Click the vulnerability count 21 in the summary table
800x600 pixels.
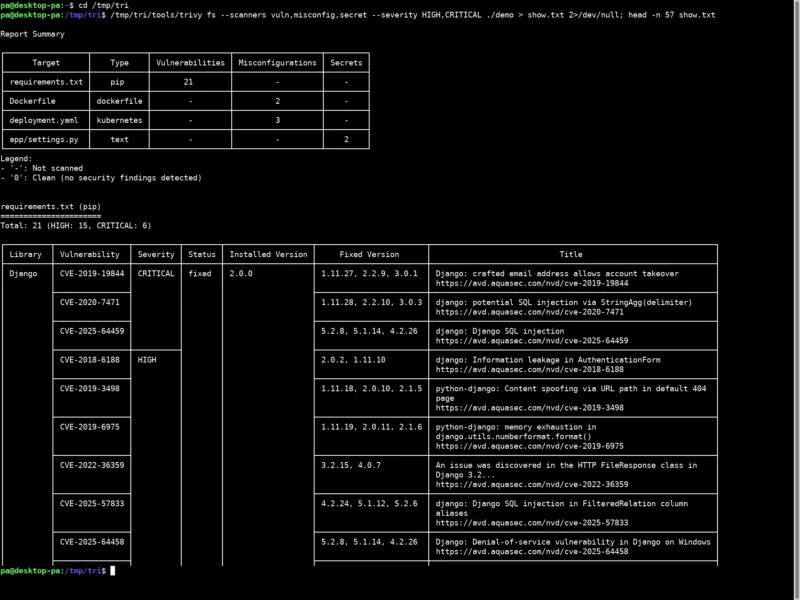pos(188,82)
